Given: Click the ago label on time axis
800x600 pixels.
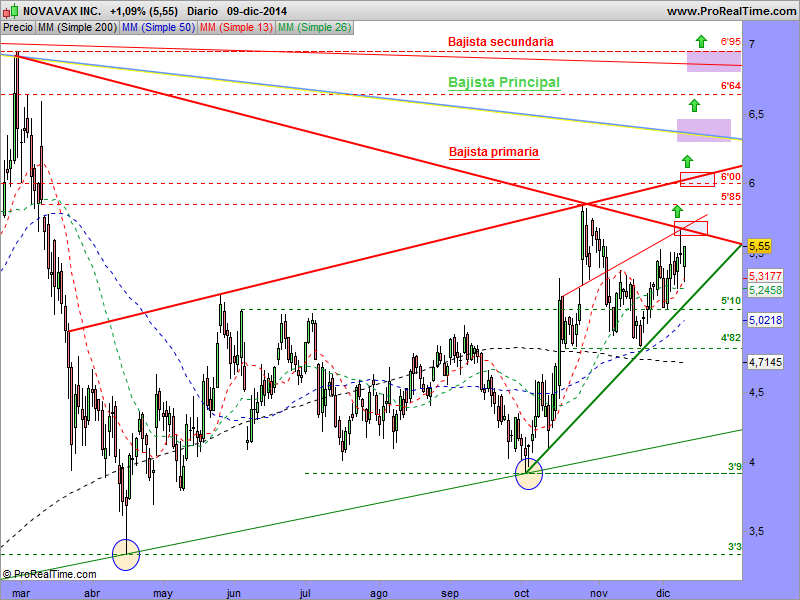Looking at the screenshot, I should pos(379,593).
